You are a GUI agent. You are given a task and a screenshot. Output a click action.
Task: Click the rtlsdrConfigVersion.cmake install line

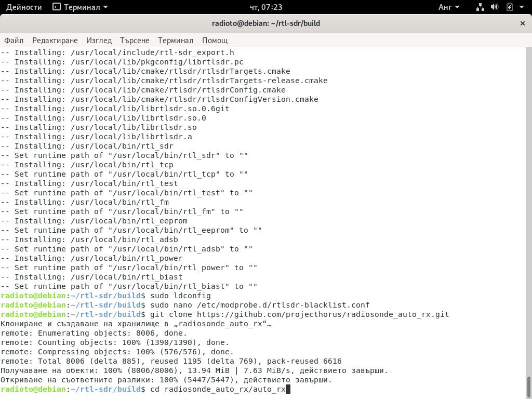click(159, 99)
